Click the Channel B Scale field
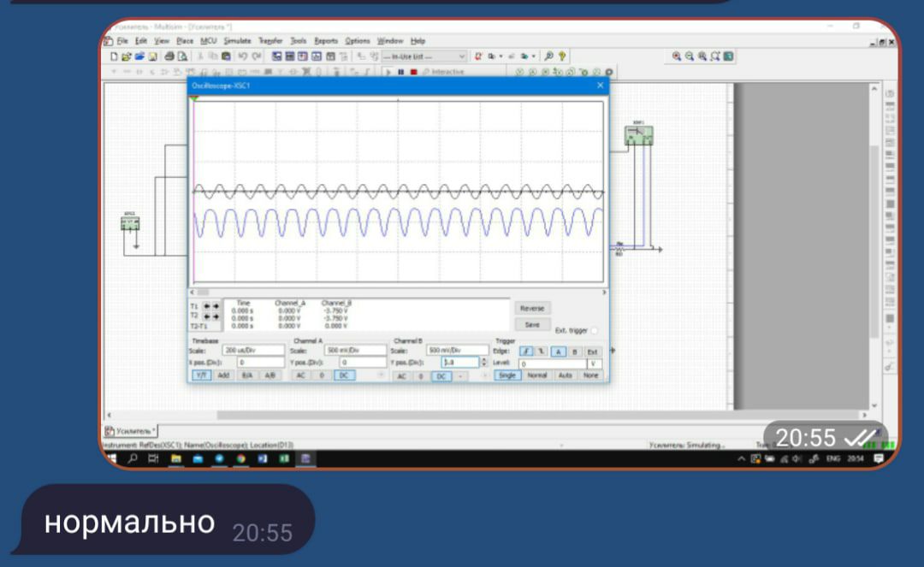 [457, 351]
